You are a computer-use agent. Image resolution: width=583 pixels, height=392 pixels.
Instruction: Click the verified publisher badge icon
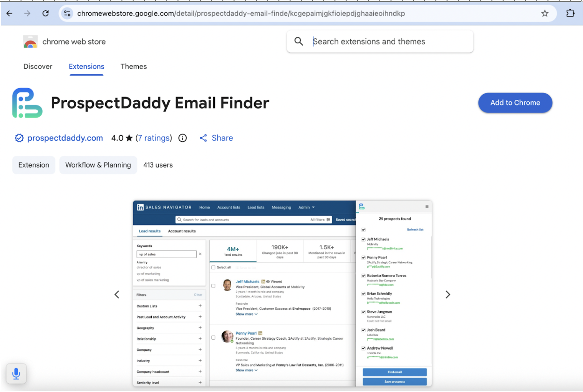[x=19, y=138]
